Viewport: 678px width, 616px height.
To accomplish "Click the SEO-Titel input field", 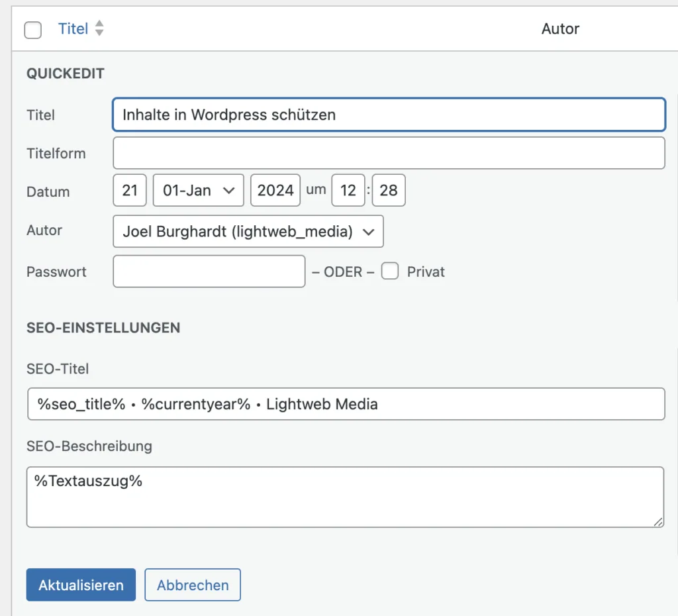I will 346,404.
